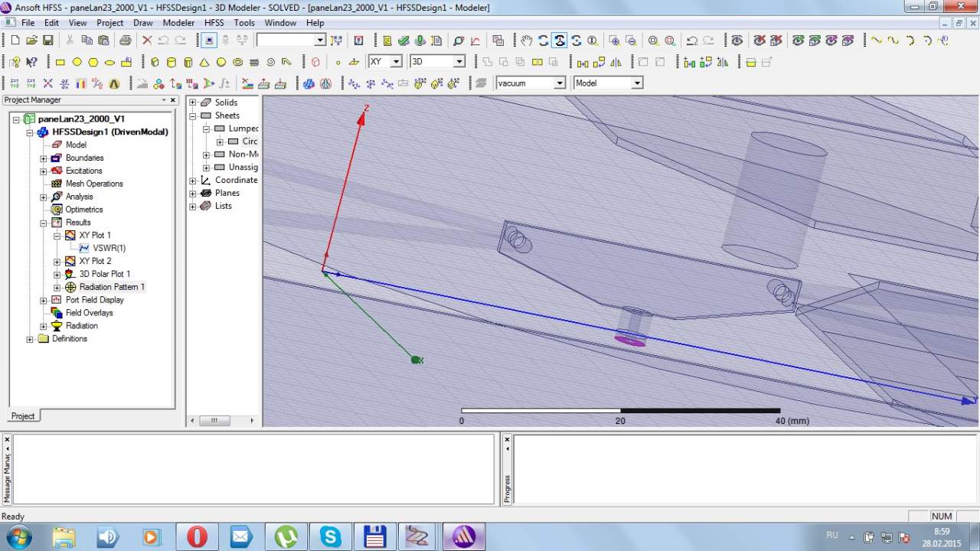Select Radiation Pattern 1 item
The height and width of the screenshot is (551, 980).
tap(112, 287)
